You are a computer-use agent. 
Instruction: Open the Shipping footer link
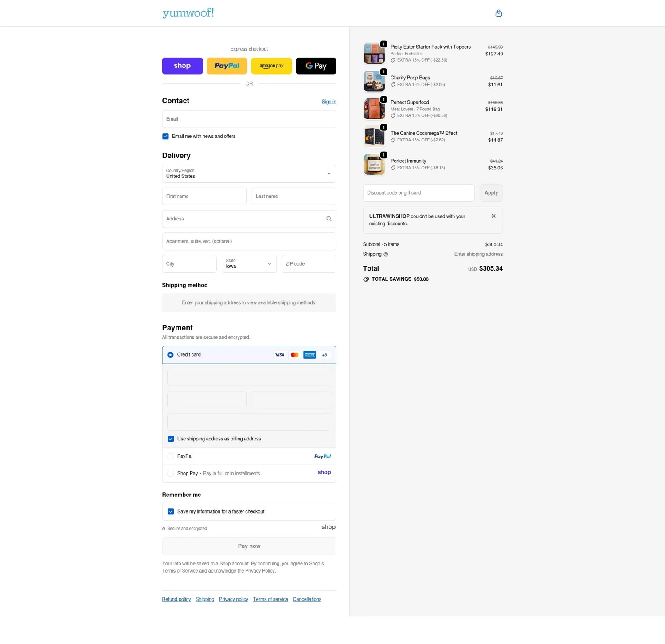[x=205, y=599]
